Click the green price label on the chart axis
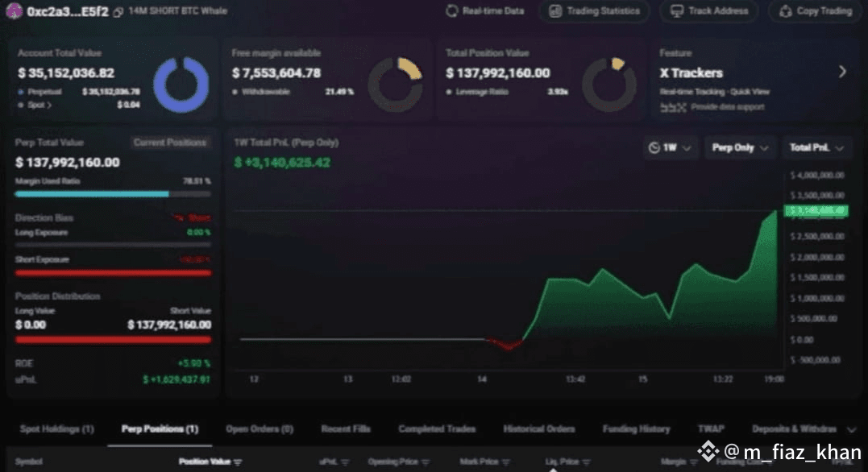 click(x=816, y=211)
